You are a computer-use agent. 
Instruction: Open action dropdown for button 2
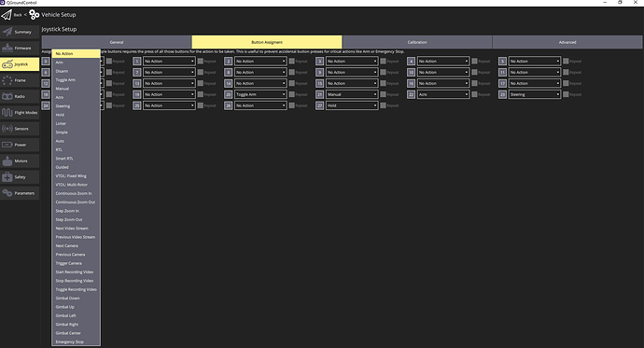click(x=260, y=62)
